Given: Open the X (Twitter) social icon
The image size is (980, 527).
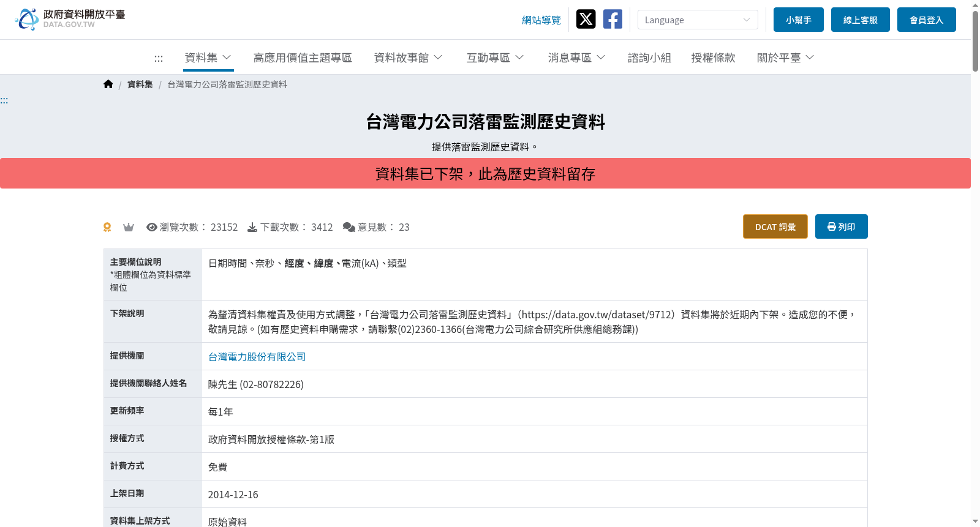Looking at the screenshot, I should click(586, 19).
